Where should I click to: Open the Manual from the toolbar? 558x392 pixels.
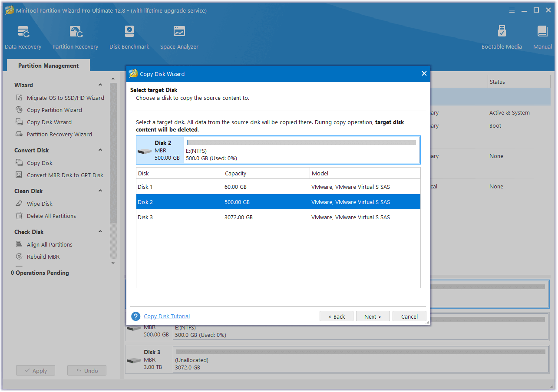click(x=542, y=37)
